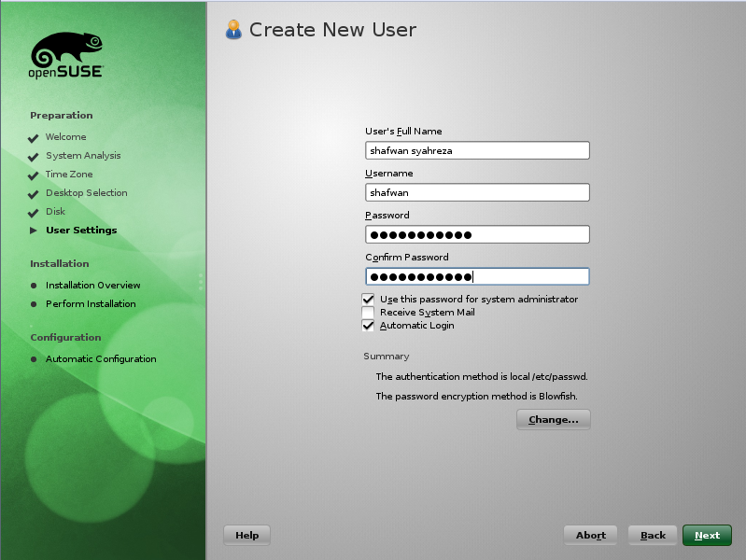Click the Time Zone checkmark icon

point(34,175)
